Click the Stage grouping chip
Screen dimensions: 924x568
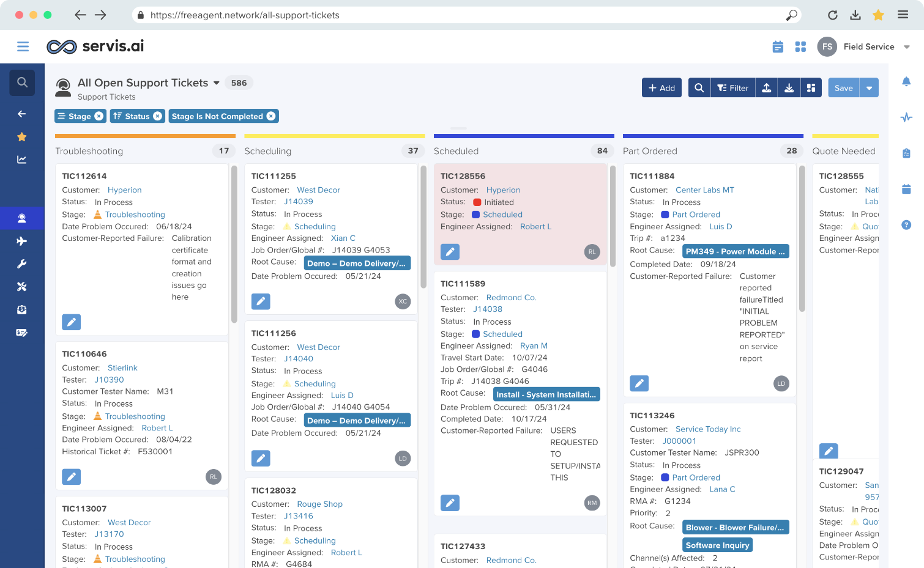80,116
